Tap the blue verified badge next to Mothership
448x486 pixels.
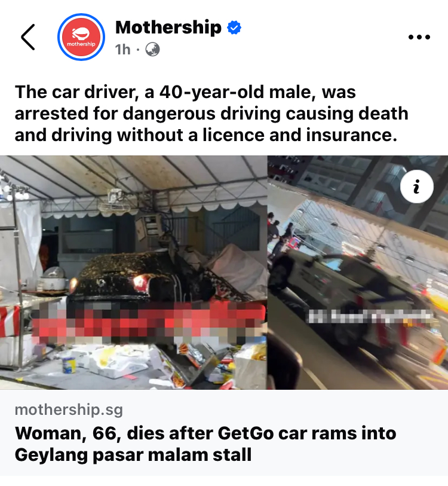point(234,27)
